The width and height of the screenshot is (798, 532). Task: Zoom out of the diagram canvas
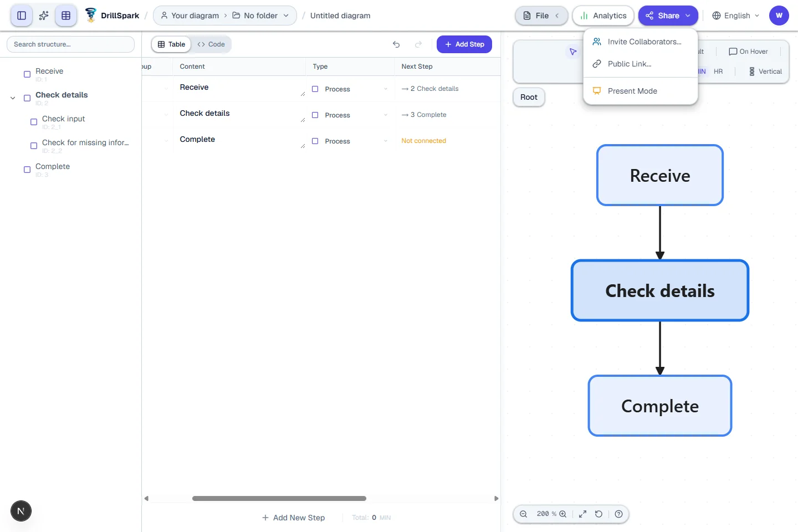523,514
